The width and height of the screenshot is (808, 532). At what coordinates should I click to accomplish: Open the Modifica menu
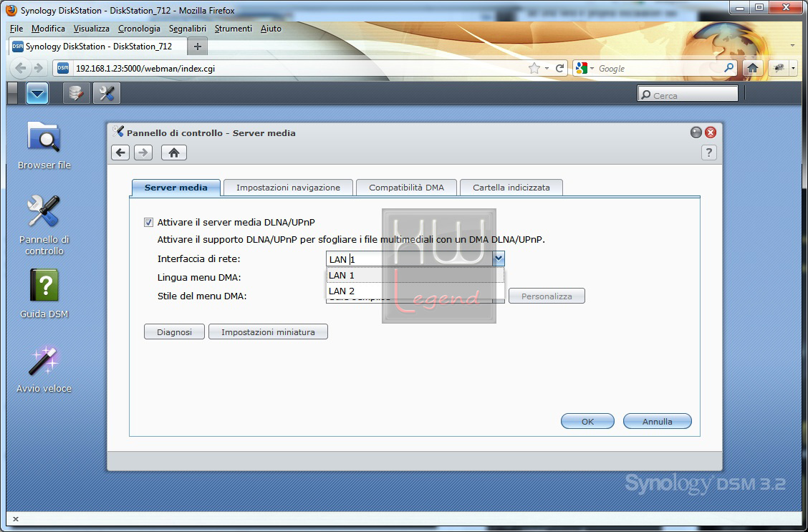tap(48, 29)
